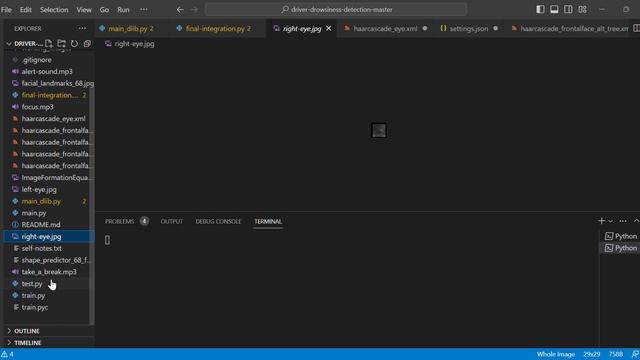This screenshot has width=640, height=360.
Task: Open alert-sound.mp3 in the file tree
Action: tap(47, 71)
